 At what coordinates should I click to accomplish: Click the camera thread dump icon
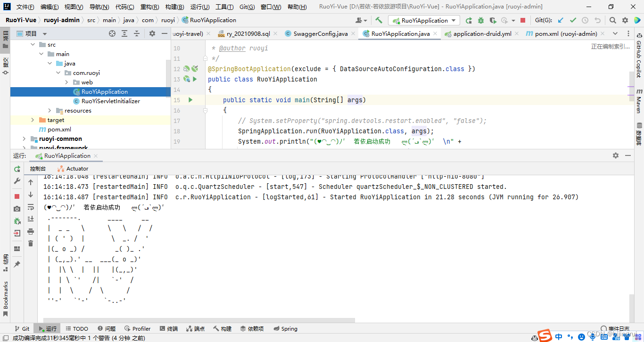point(17,208)
